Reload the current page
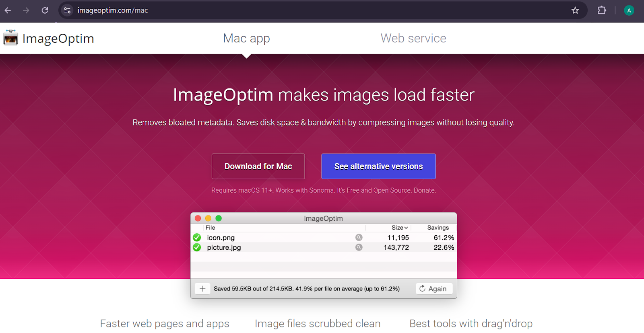 45,10
